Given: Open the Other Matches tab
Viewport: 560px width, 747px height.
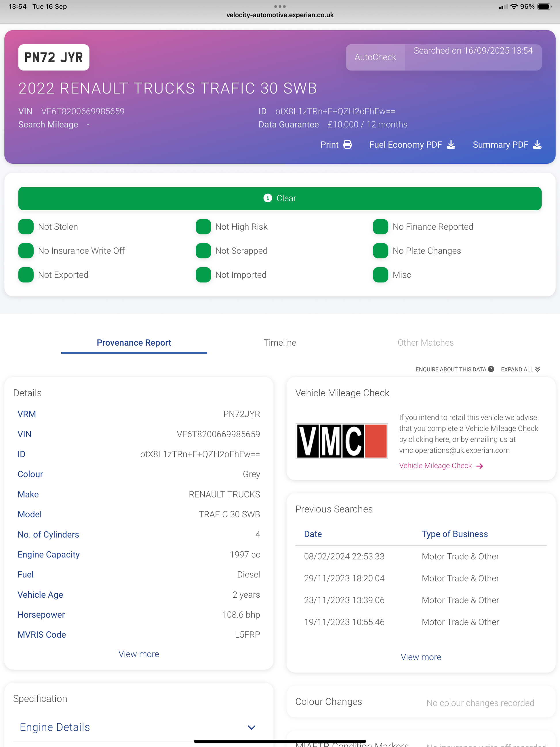Looking at the screenshot, I should coord(425,342).
